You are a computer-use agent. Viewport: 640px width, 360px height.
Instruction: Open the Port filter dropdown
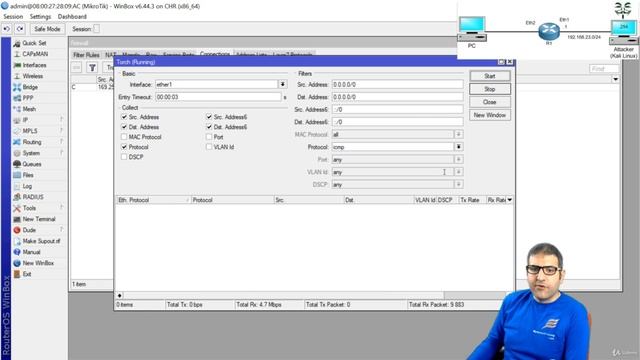(459, 160)
